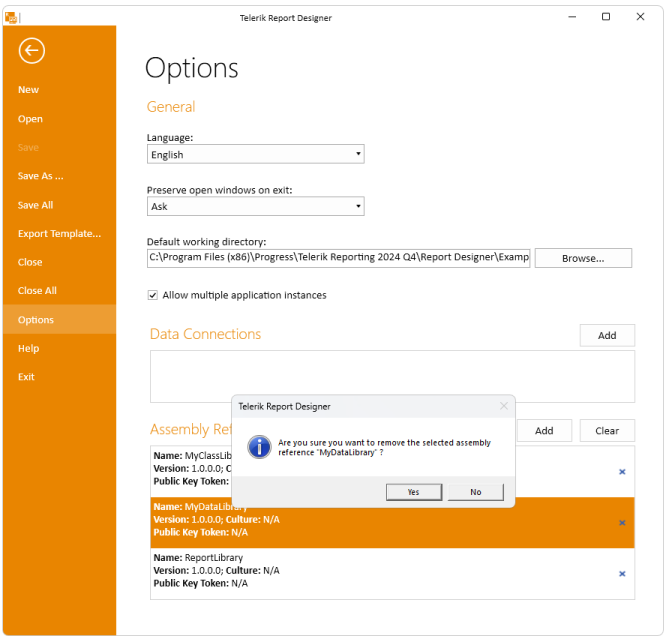
Task: Open Help from the sidebar
Action: (29, 348)
